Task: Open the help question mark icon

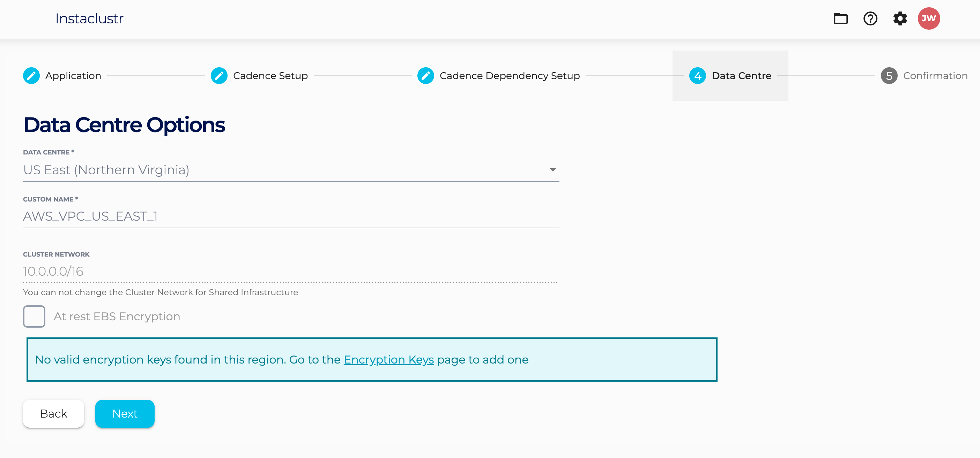Action: (870, 18)
